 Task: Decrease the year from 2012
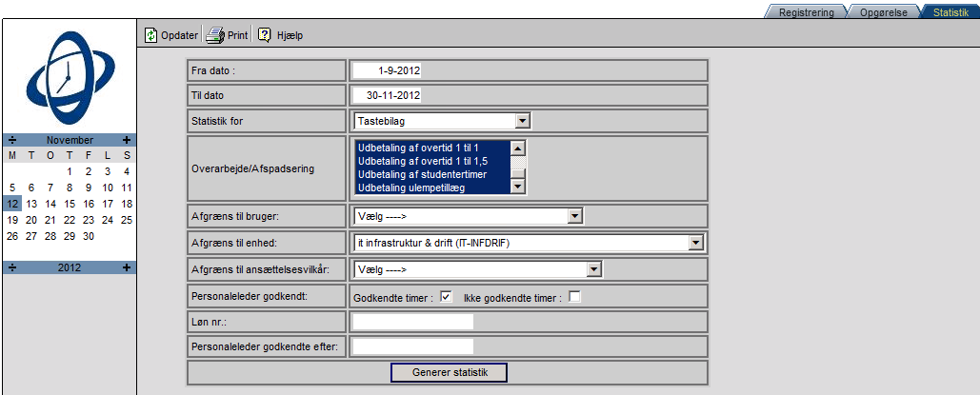(11, 267)
